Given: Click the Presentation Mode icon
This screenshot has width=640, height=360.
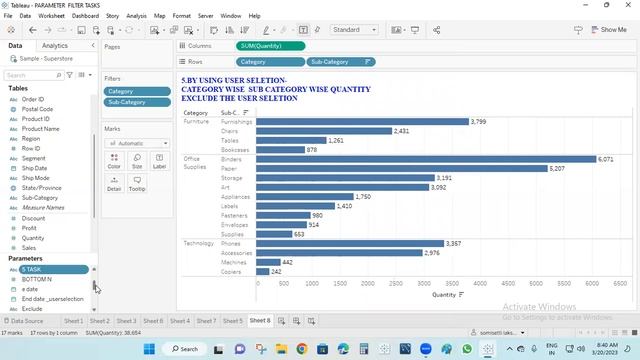Looking at the screenshot, I should 415,30.
